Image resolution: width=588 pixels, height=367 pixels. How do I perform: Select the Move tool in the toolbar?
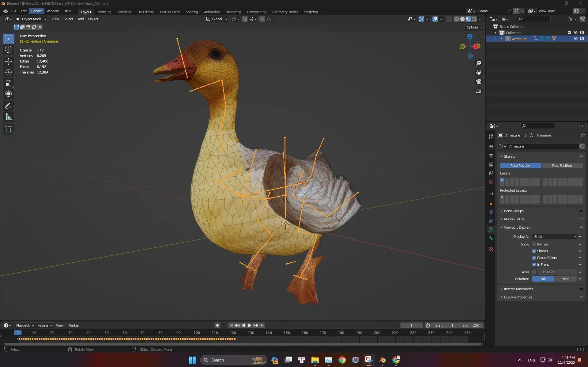tap(9, 61)
